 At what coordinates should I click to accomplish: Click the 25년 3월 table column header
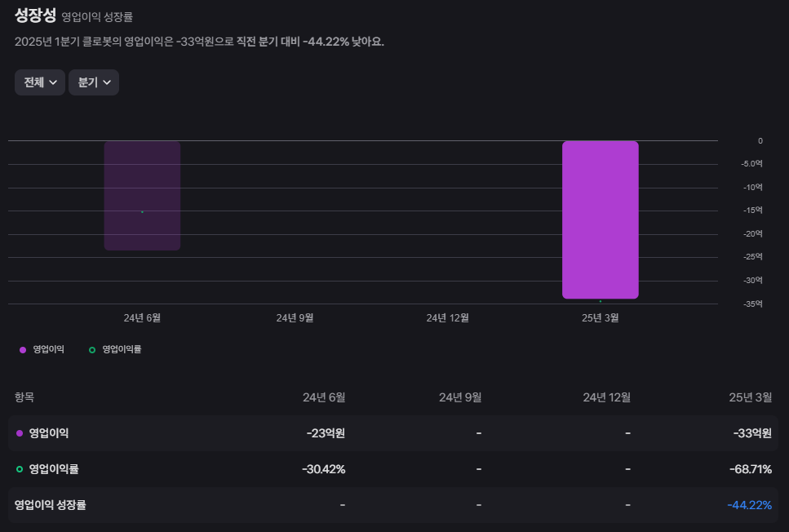click(x=751, y=397)
